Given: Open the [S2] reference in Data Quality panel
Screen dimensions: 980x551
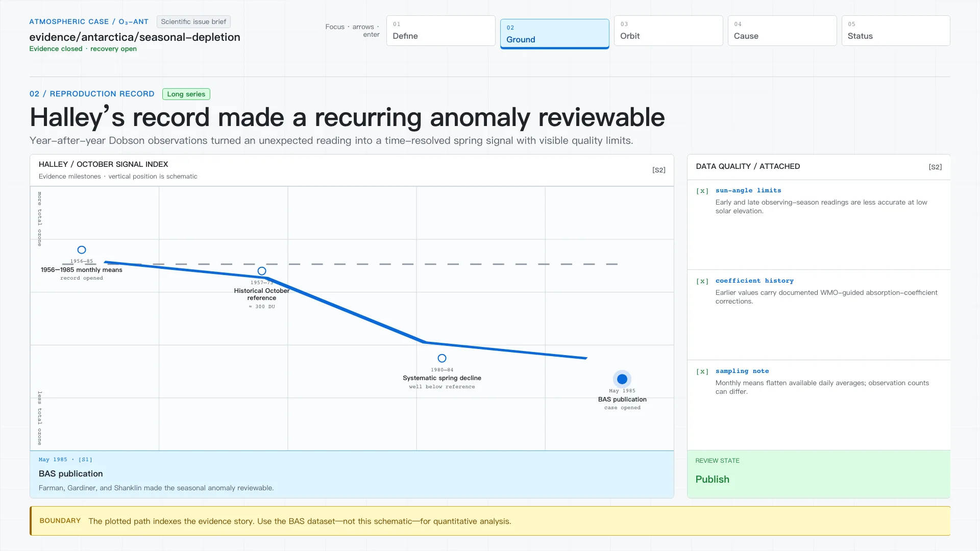Looking at the screenshot, I should (x=935, y=167).
